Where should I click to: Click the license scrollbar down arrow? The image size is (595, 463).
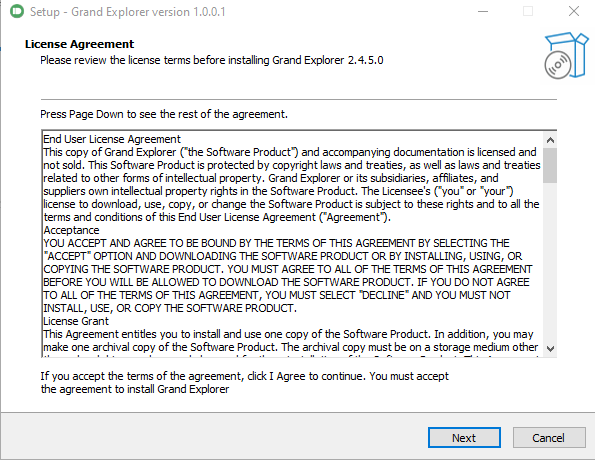(x=550, y=348)
